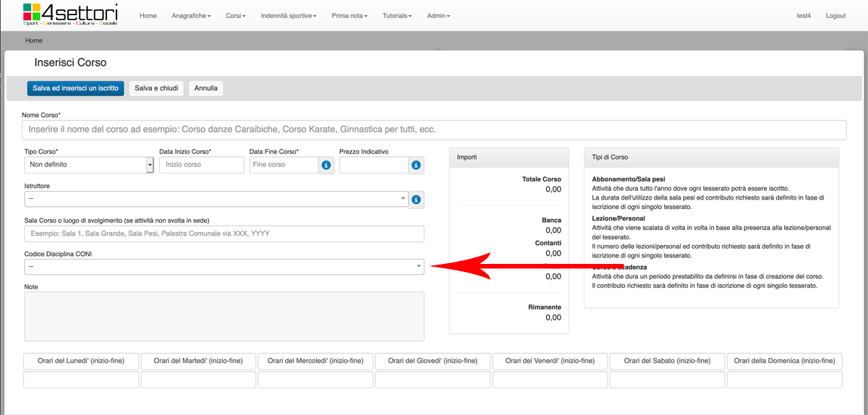
Task: Focus the Nome Corso text field
Action: 434,130
